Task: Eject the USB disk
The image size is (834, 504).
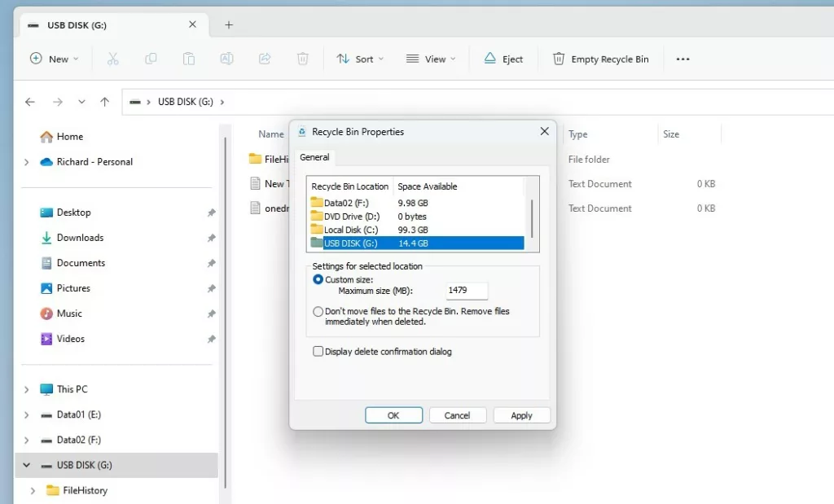Action: click(503, 59)
